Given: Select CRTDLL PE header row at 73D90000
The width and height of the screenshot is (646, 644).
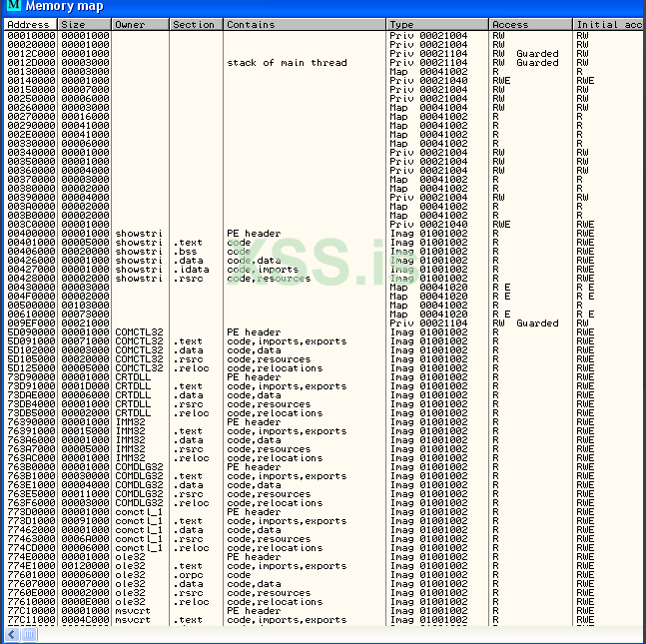Looking at the screenshot, I should point(323,377).
